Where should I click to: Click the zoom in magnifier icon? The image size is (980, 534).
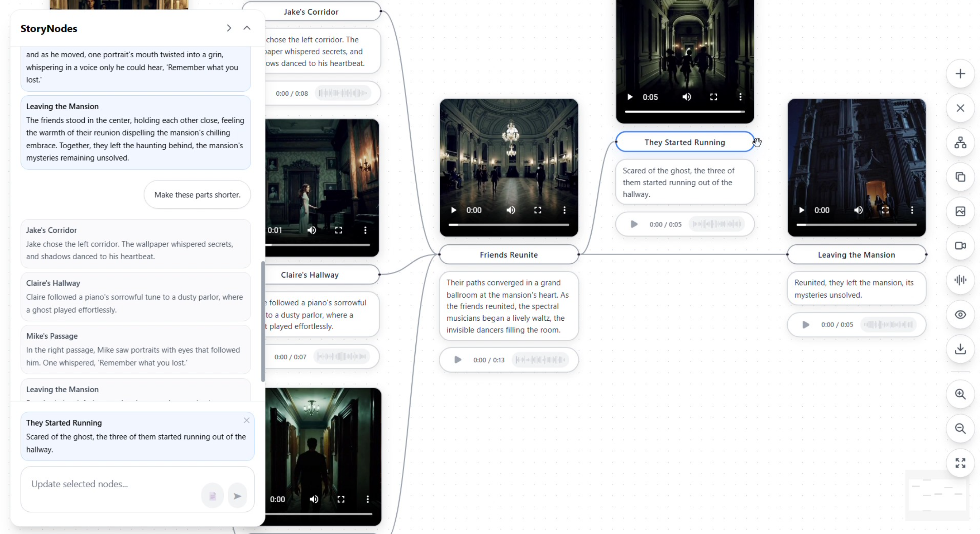point(960,394)
